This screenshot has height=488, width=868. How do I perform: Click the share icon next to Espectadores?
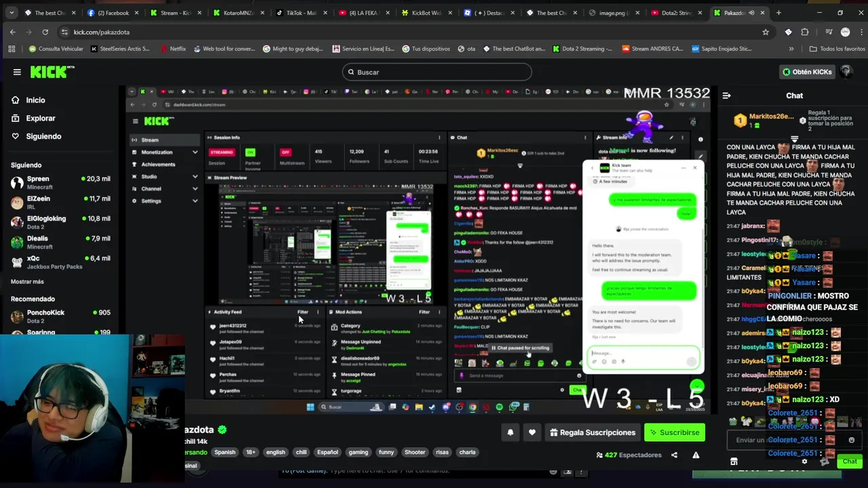(x=674, y=455)
